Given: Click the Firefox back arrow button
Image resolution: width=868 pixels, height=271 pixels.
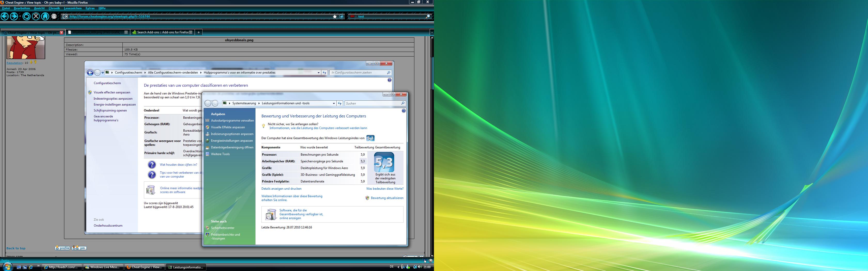Looking at the screenshot, I should 5,17.
